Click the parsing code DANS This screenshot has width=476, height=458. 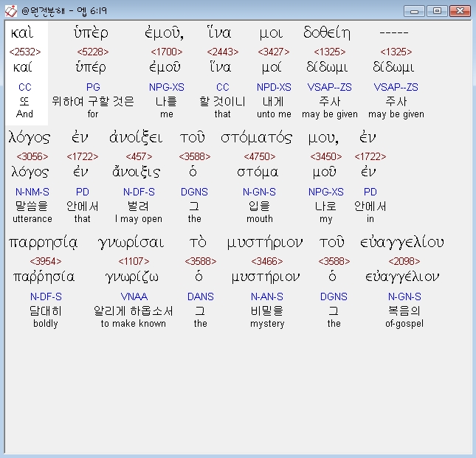point(200,296)
